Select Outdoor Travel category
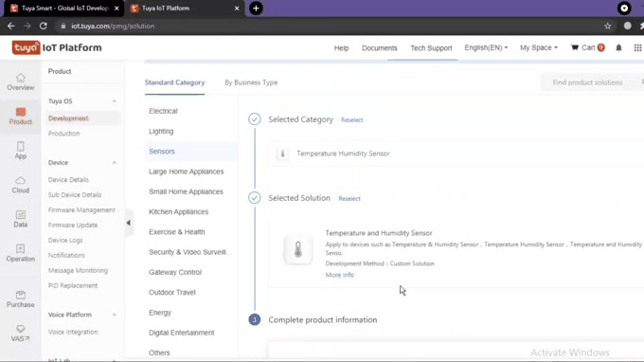The width and height of the screenshot is (644, 362). click(x=172, y=292)
